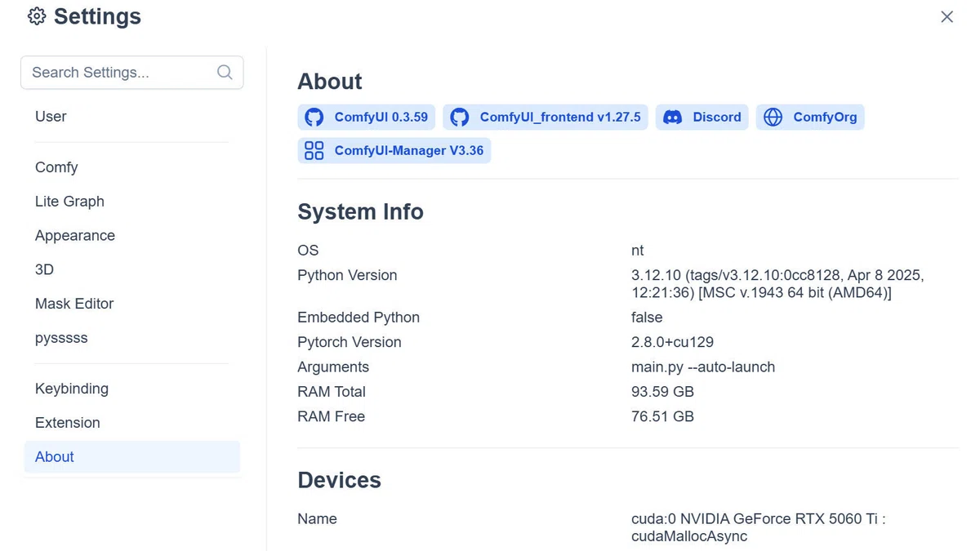Click the Python Version value text
Viewport: 980px width, 551px height.
coord(777,284)
